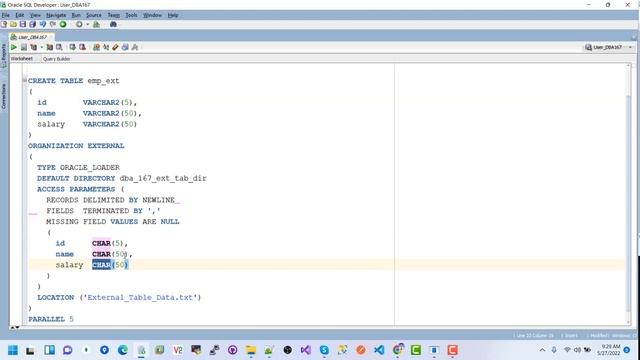Open the Team menu

tap(113, 15)
